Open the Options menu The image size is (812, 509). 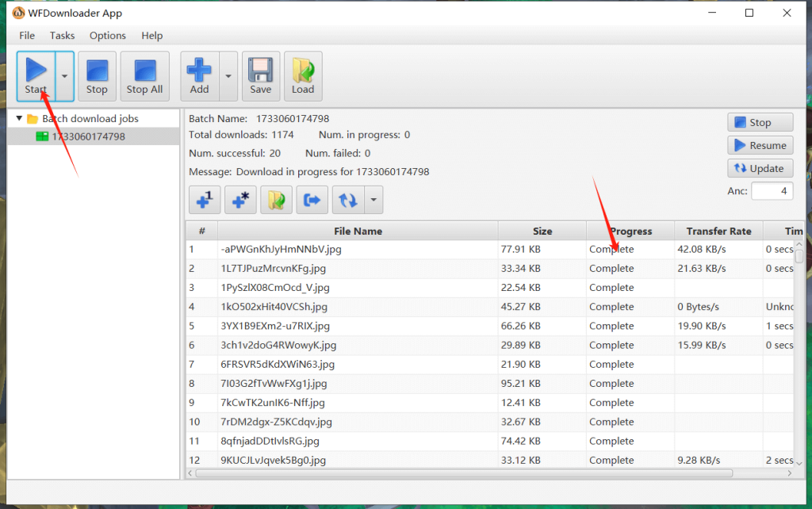(x=108, y=36)
